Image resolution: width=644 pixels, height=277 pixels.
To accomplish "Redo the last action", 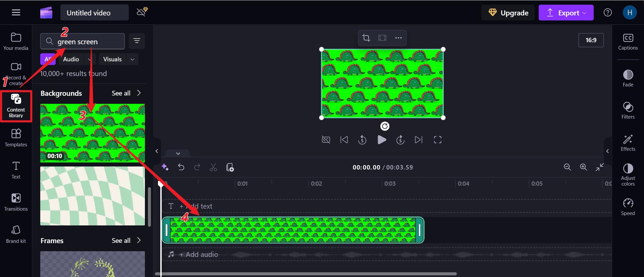I will [197, 167].
